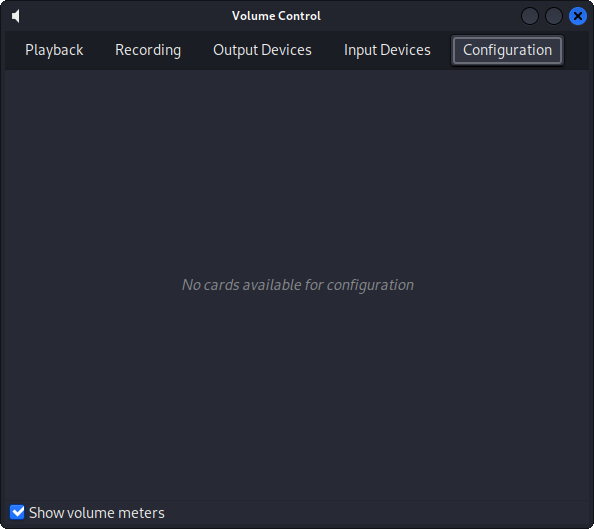
Task: Switch to the Playback tab
Action: point(54,50)
